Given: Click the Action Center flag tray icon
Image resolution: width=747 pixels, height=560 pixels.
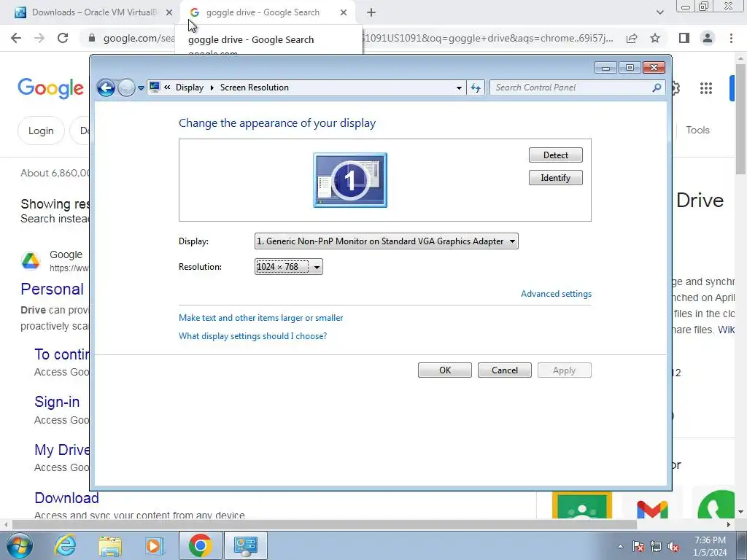Looking at the screenshot, I should (638, 546).
